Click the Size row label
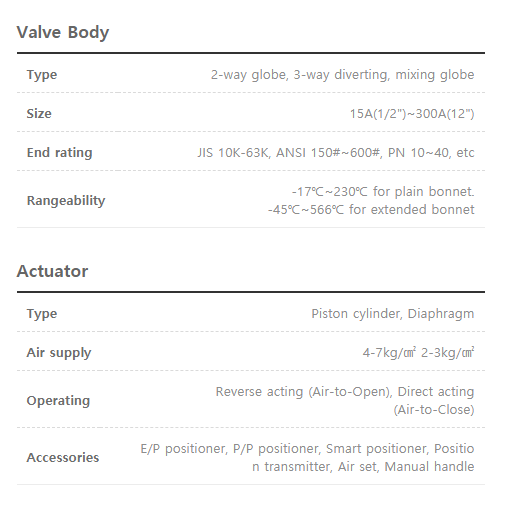 (x=39, y=114)
